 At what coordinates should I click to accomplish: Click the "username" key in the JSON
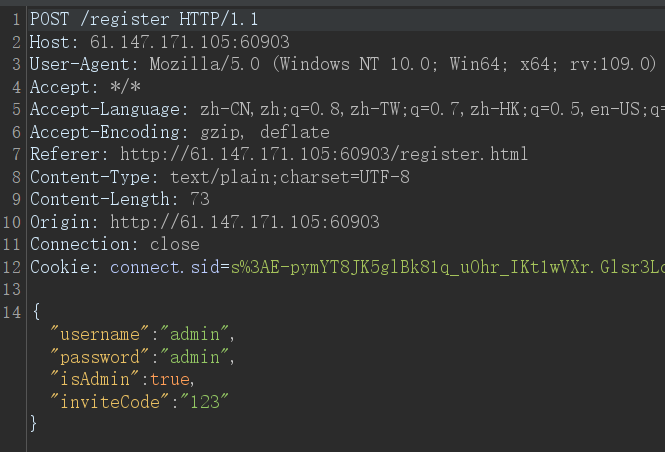point(100,334)
